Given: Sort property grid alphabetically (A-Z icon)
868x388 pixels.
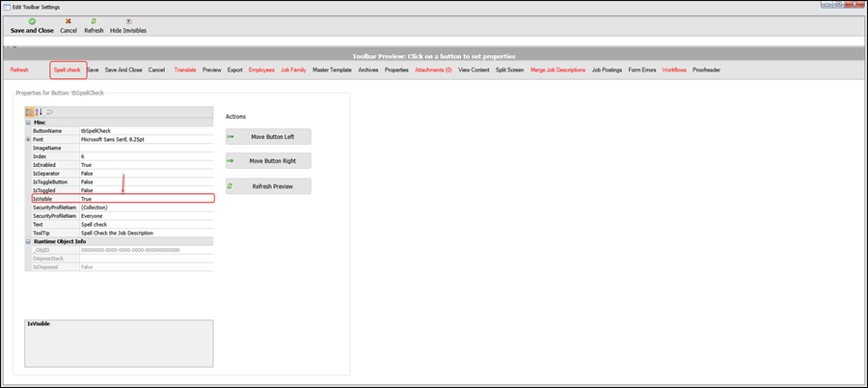Looking at the screenshot, I should (x=39, y=112).
